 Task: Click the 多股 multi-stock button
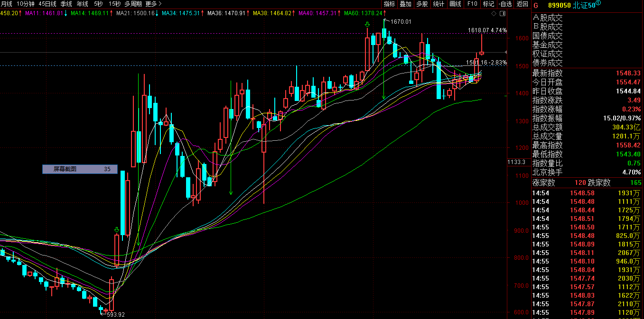[422, 4]
